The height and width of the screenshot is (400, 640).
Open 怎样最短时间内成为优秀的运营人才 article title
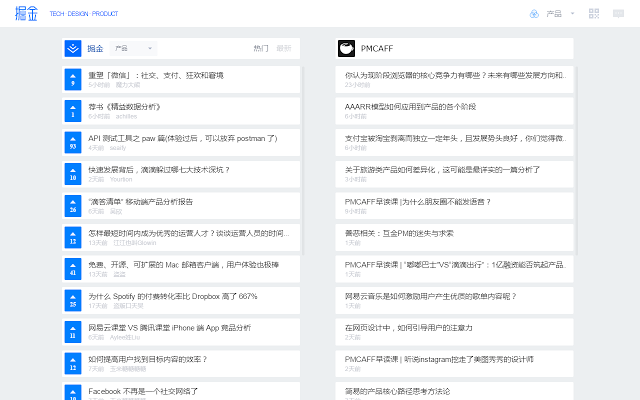(x=189, y=233)
